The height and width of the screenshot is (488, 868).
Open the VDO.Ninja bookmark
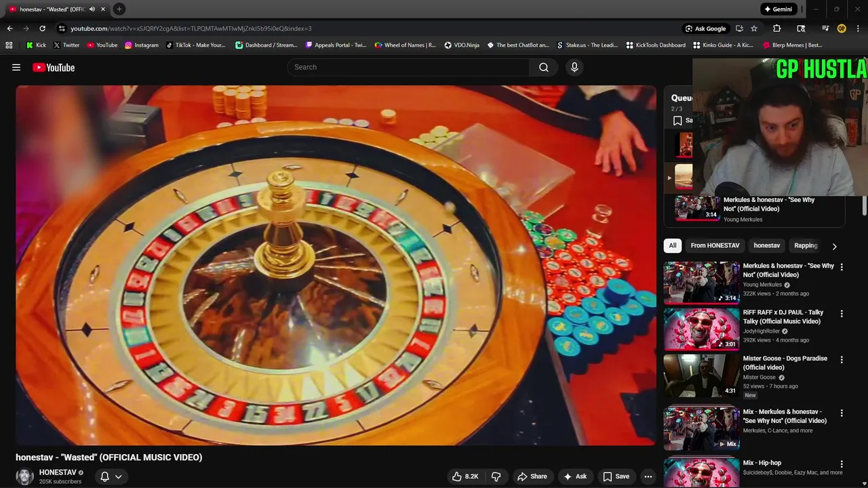coord(462,45)
